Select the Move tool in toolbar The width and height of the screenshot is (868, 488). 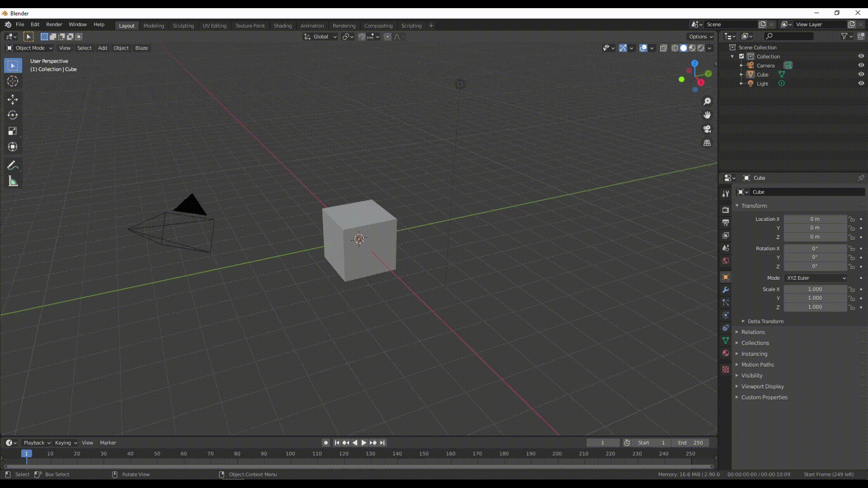coord(13,99)
